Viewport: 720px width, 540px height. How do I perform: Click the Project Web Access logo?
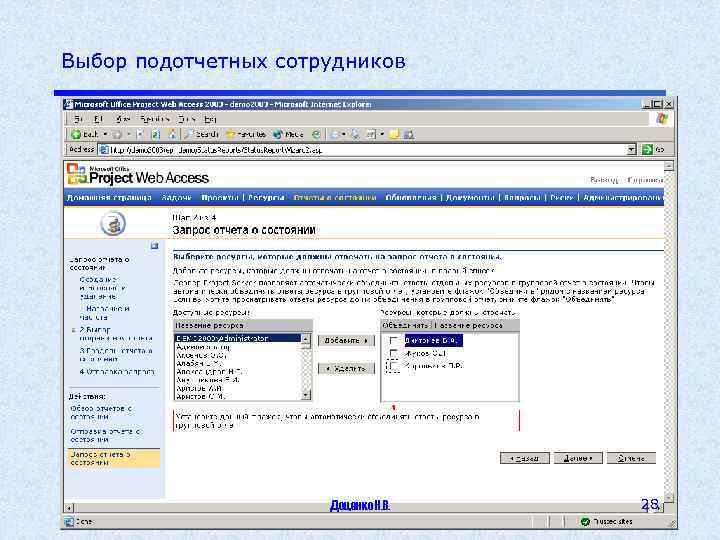(138, 174)
